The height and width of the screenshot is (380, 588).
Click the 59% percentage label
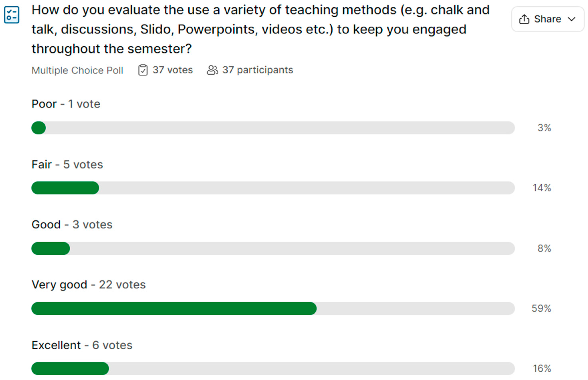point(541,308)
